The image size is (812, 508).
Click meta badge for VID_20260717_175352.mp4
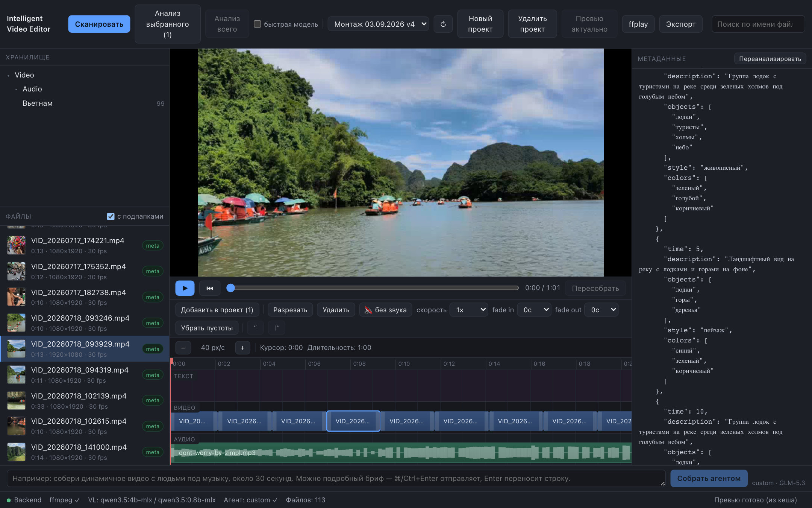coord(153,271)
